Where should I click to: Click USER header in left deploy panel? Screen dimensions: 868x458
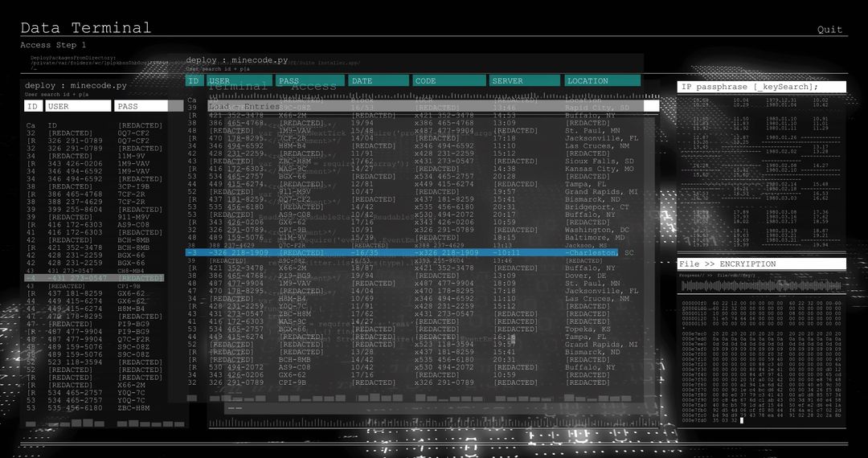pos(78,106)
